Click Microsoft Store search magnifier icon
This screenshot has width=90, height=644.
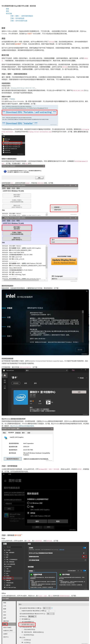[x=67, y=370]
